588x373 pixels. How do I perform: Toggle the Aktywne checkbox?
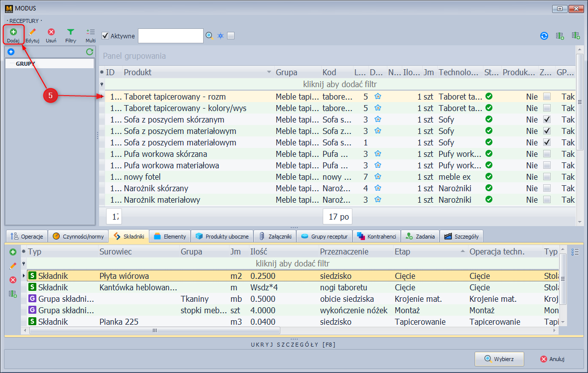106,36
